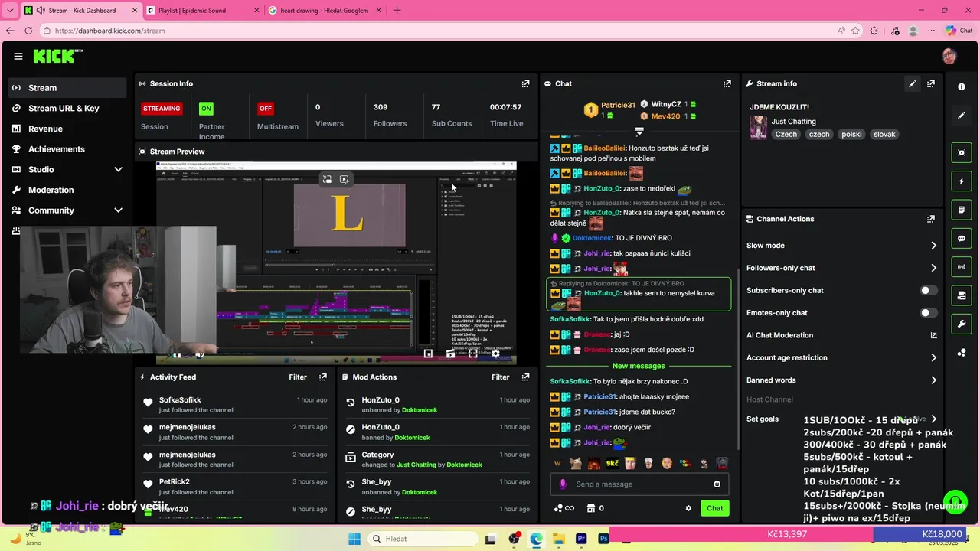This screenshot has height=551, width=980.
Task: Click the green Chat send button
Action: pyautogui.click(x=714, y=508)
